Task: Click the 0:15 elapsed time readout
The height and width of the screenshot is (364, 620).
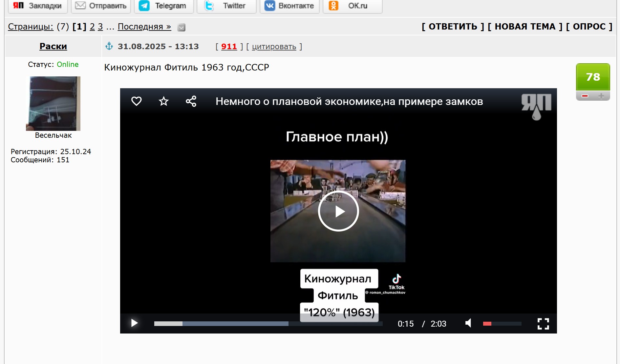Action: pyautogui.click(x=406, y=324)
